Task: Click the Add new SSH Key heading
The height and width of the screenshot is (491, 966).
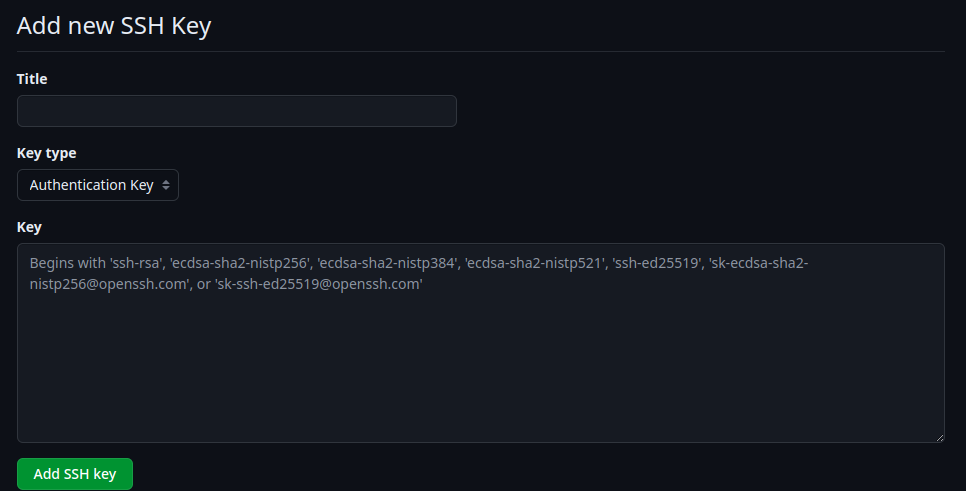Action: tap(114, 25)
